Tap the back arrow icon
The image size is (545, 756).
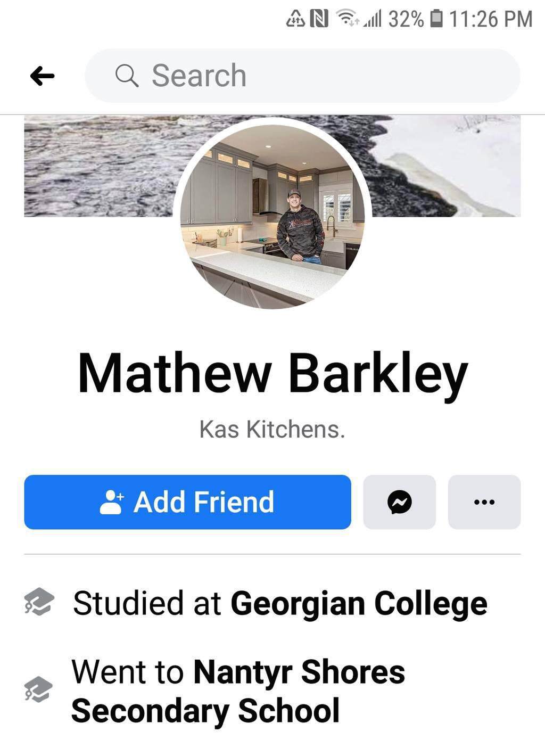pos(42,76)
